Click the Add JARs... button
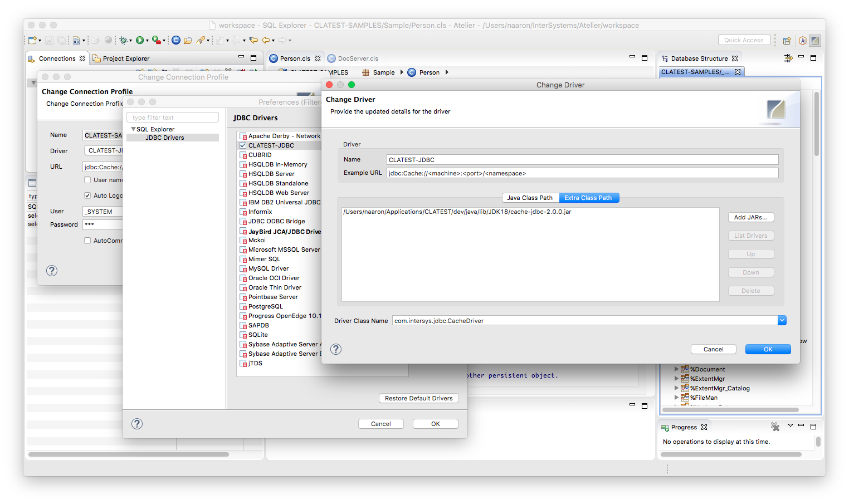 pos(751,217)
